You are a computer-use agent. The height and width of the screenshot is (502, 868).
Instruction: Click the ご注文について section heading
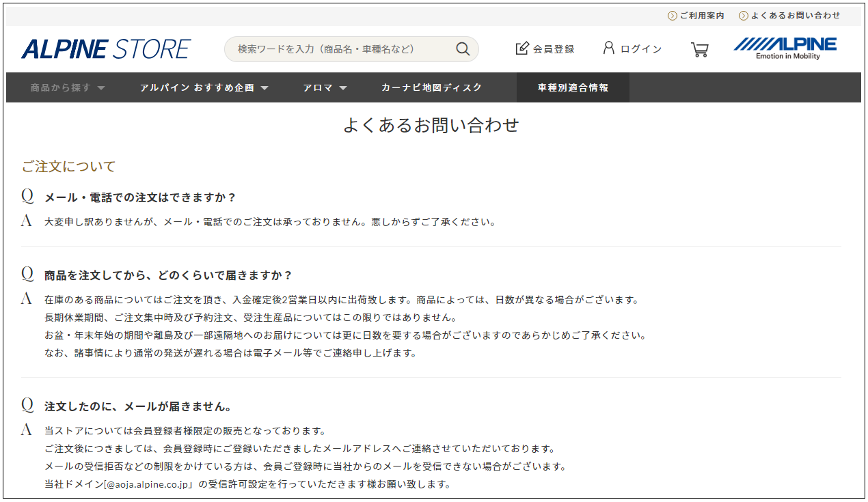pos(68,167)
